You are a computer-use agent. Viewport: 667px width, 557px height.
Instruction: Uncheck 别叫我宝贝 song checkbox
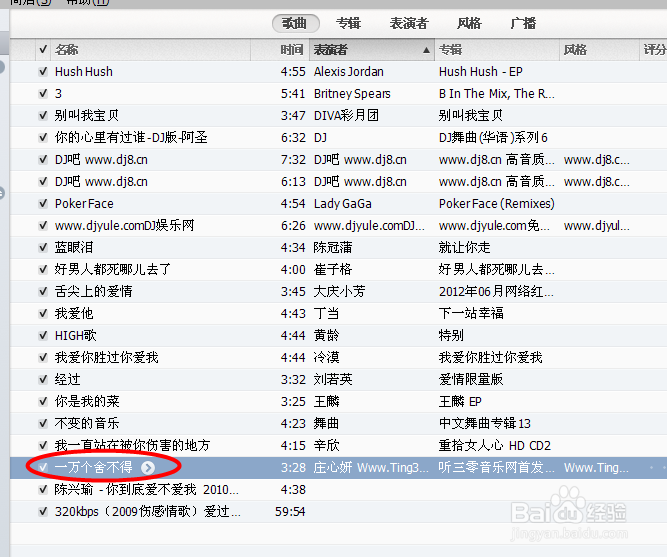click(43, 115)
